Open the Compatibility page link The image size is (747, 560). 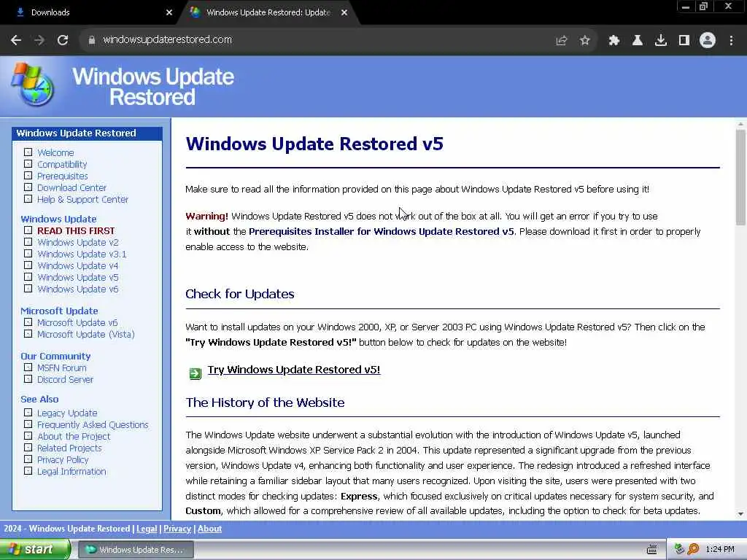(x=62, y=164)
